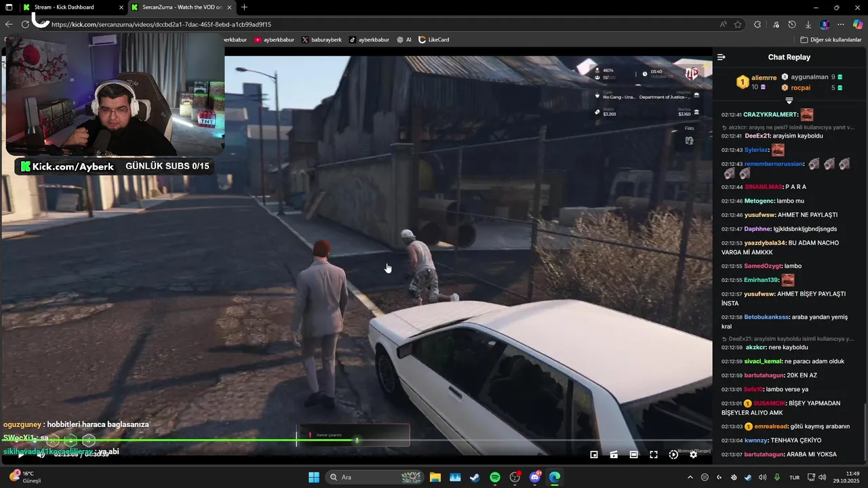Open video player settings gear
This screenshot has width=868, height=488.
693,455
